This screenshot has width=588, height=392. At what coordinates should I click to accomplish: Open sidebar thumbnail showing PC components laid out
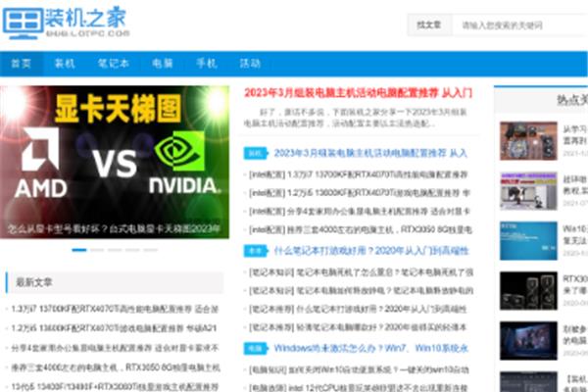point(528,141)
